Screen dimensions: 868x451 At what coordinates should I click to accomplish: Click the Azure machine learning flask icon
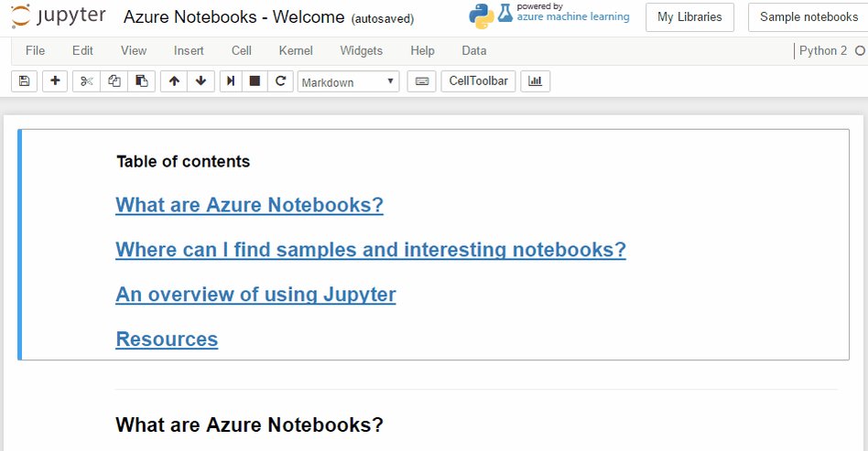[x=505, y=14]
